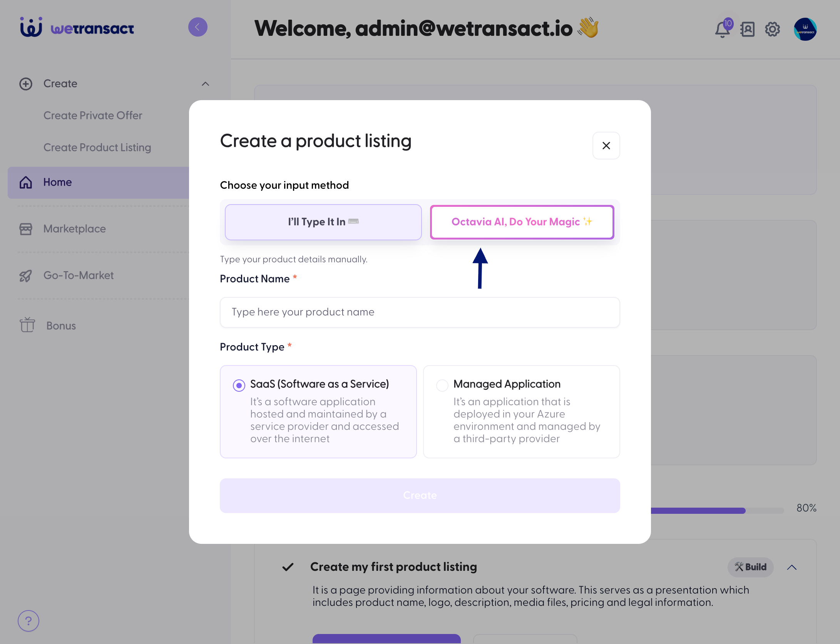The width and height of the screenshot is (840, 644).
Task: Click "Create my first product listing" heading
Action: pyautogui.click(x=393, y=567)
